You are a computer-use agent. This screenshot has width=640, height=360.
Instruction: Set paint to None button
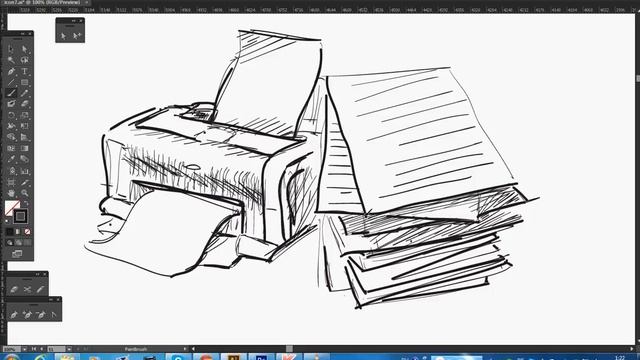27,232
